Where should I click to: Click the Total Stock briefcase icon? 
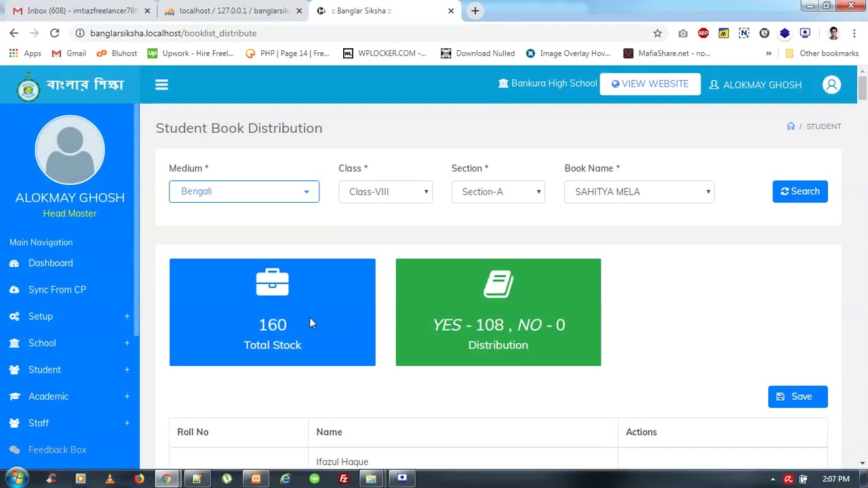click(273, 282)
